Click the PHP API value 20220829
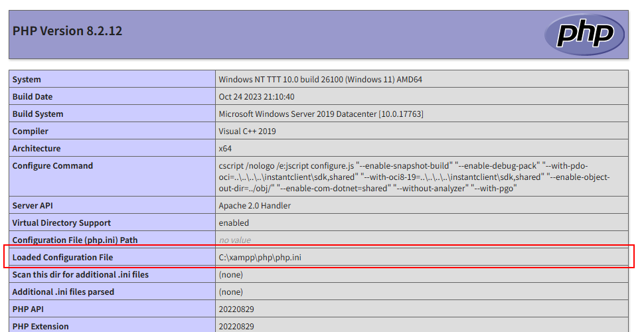Screen dimensions: 644x332 pyautogui.click(x=236, y=309)
